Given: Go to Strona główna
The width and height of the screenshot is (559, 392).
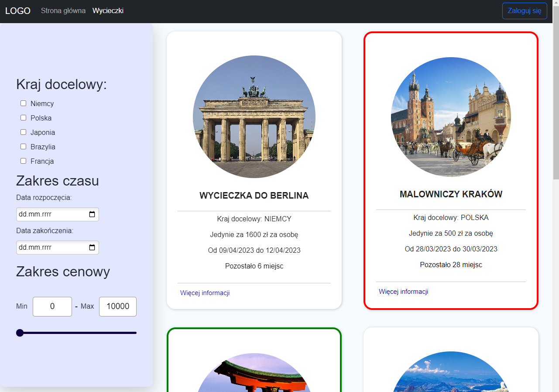Looking at the screenshot, I should click(x=63, y=11).
